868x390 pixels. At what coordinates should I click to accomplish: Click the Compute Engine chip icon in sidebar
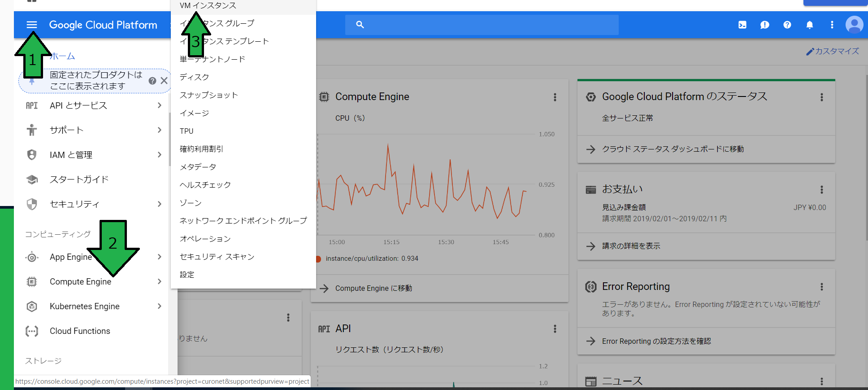click(32, 282)
